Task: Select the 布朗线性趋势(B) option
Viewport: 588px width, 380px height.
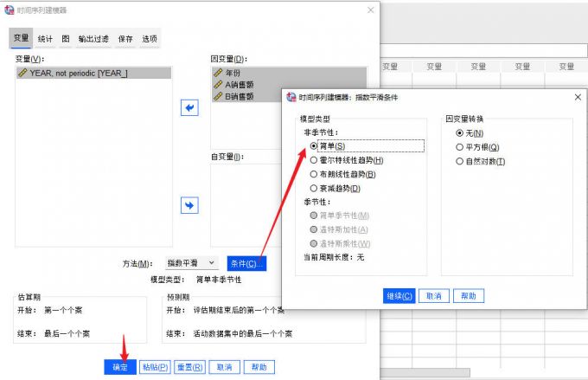Action: (x=314, y=174)
